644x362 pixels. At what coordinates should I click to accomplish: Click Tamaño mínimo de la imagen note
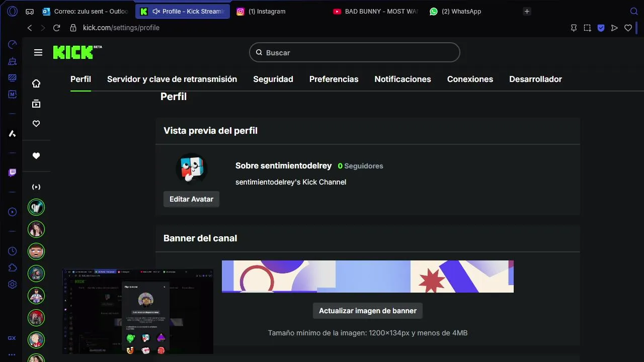click(x=368, y=333)
